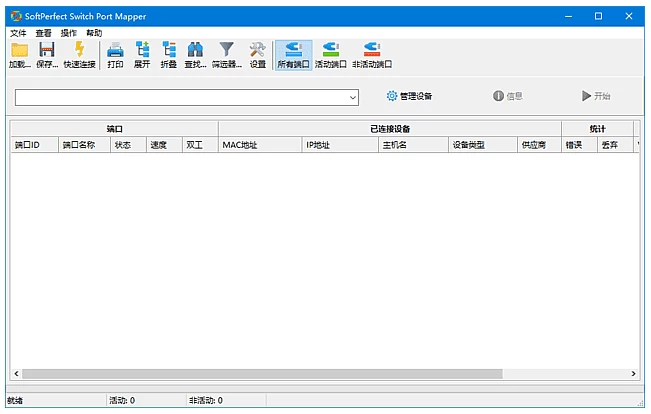Collapse all rows with 折叠 icon

point(168,50)
